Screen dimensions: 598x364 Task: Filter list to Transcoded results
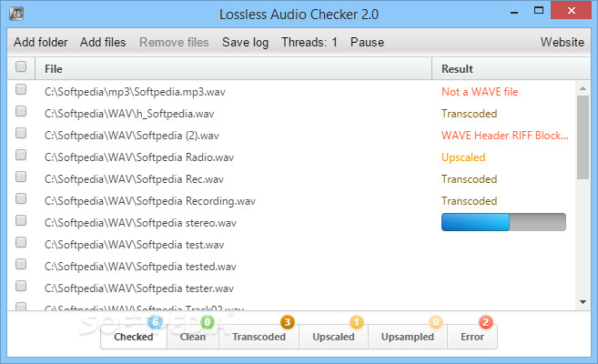(259, 337)
